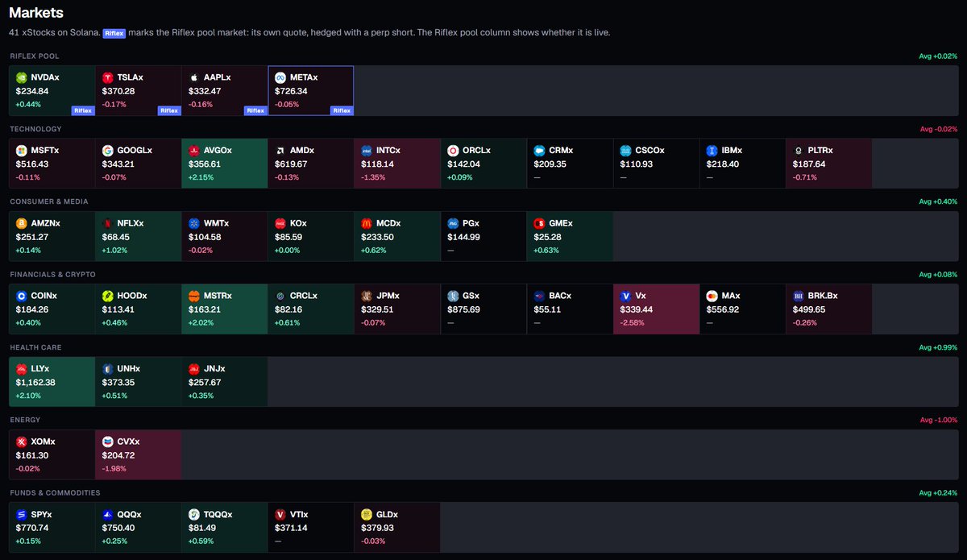Click the Vx Visa logo icon
This screenshot has height=560, width=967.
click(625, 296)
